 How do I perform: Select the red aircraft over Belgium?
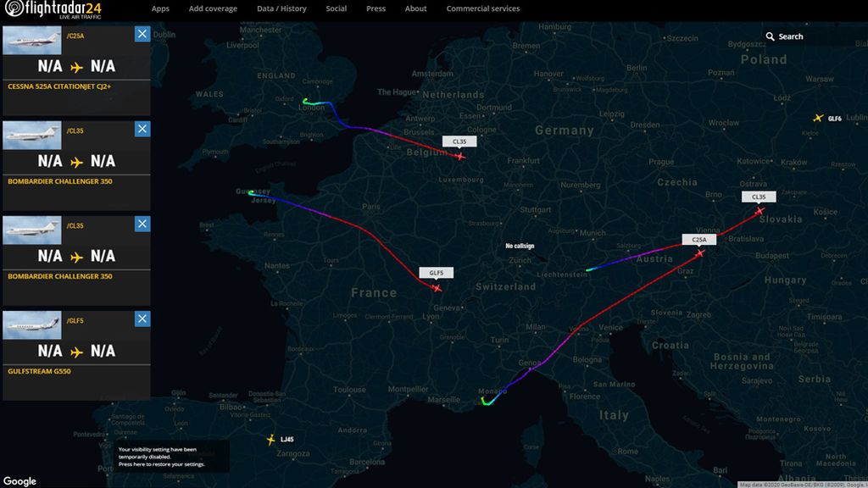coord(460,157)
